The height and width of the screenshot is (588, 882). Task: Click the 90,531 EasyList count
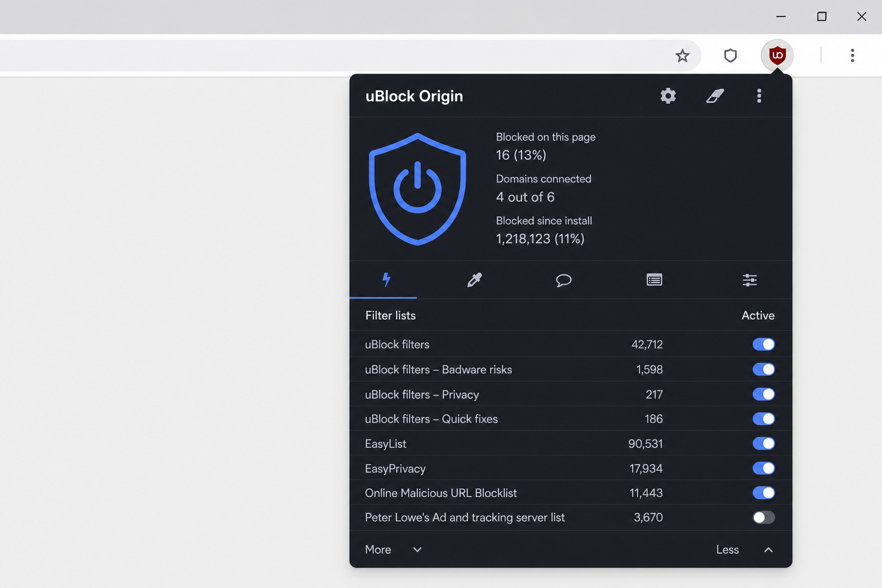pyautogui.click(x=645, y=444)
